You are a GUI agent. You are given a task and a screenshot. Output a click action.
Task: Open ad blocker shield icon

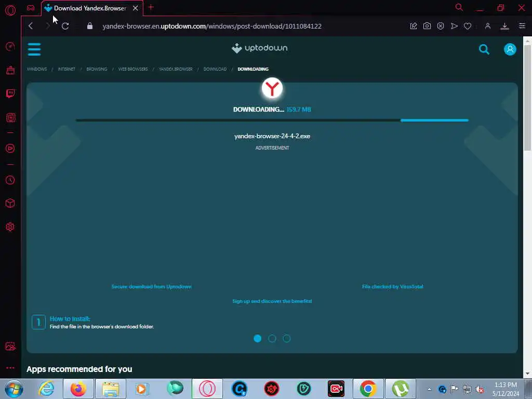tap(441, 26)
